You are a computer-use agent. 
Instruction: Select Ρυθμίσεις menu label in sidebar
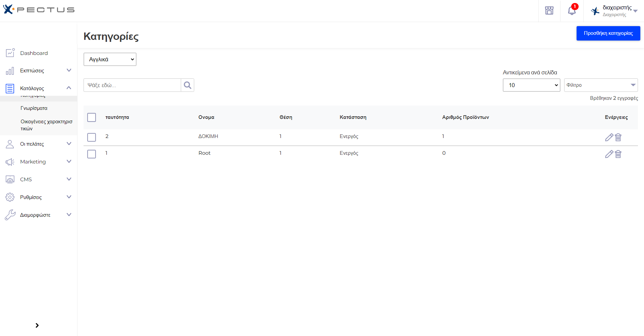pos(31,197)
